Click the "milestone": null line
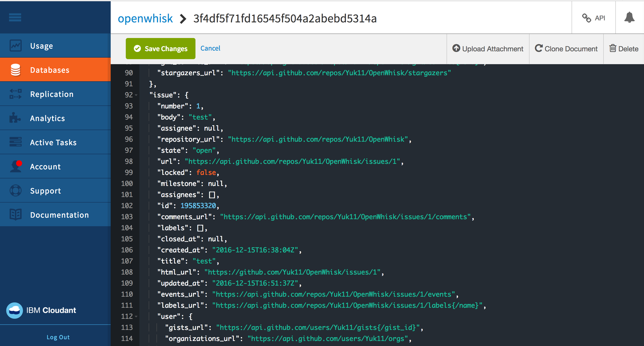Viewport: 644px width, 346px height. click(x=192, y=184)
